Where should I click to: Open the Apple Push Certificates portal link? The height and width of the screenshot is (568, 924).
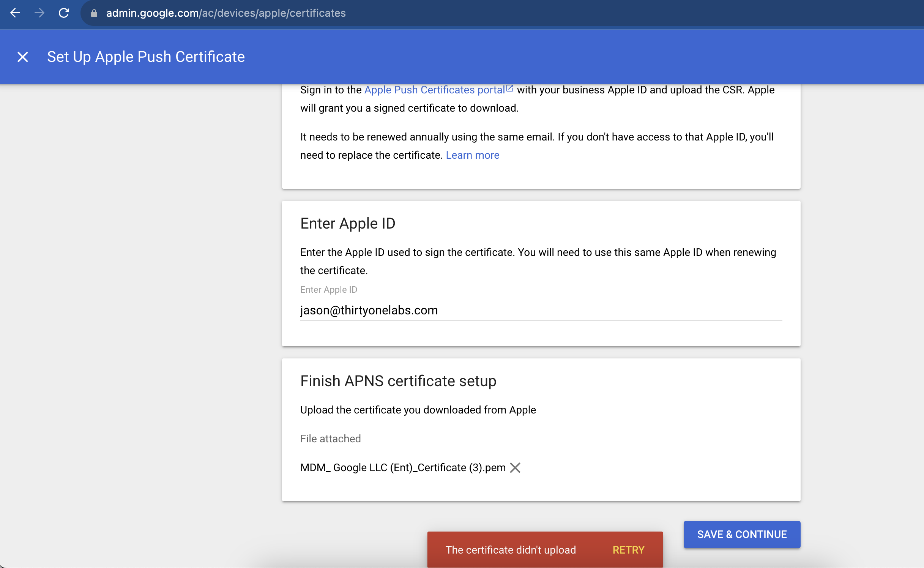(x=434, y=90)
